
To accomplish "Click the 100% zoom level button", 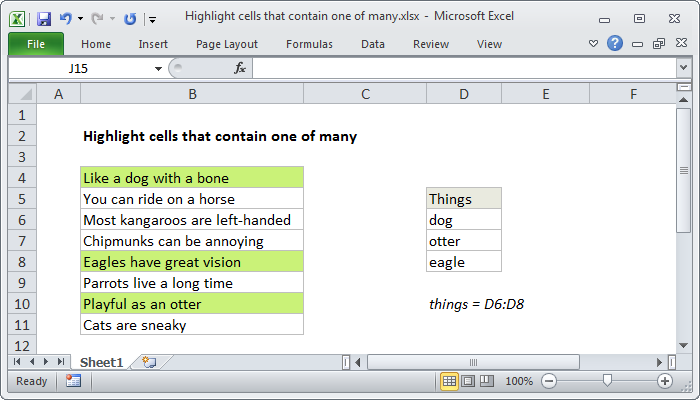I will tap(519, 381).
